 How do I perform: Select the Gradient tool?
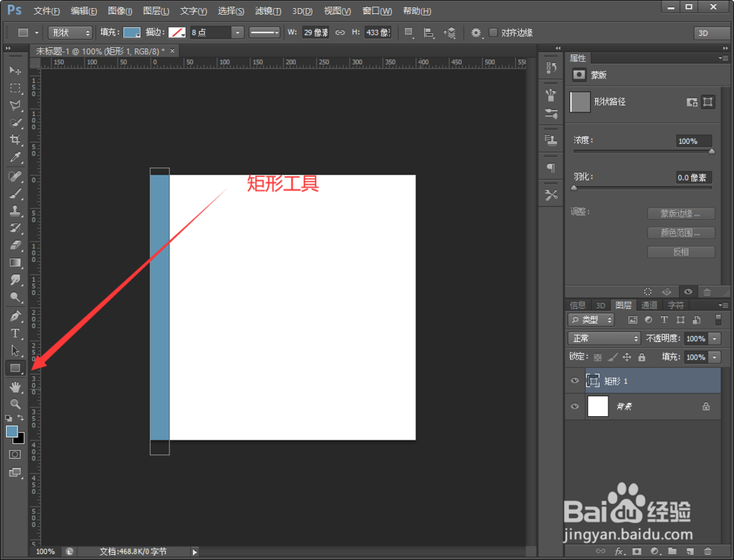tap(15, 263)
